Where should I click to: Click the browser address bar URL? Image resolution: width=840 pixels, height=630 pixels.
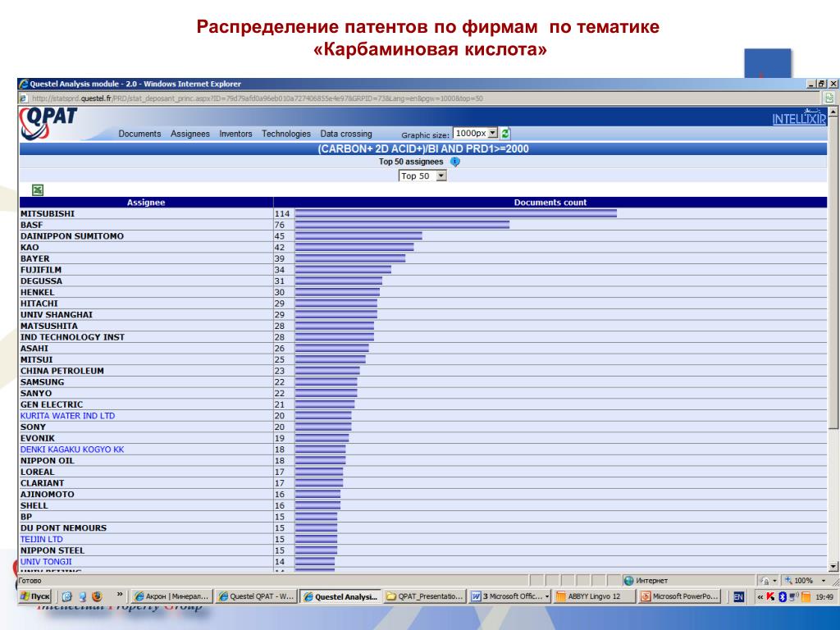(x=257, y=98)
